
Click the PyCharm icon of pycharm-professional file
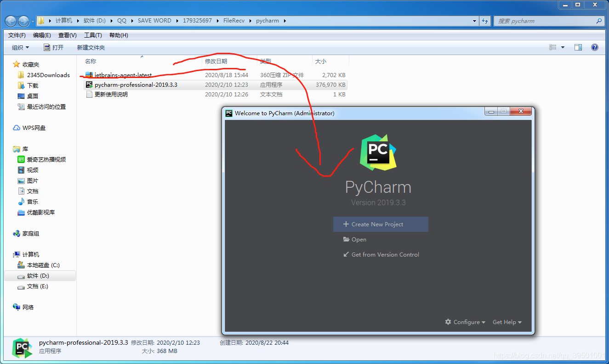click(89, 84)
